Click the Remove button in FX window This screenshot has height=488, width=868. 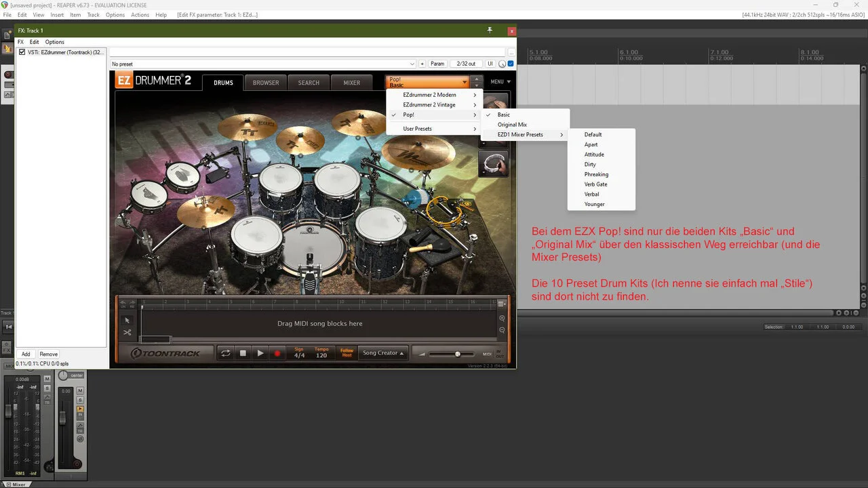point(48,354)
